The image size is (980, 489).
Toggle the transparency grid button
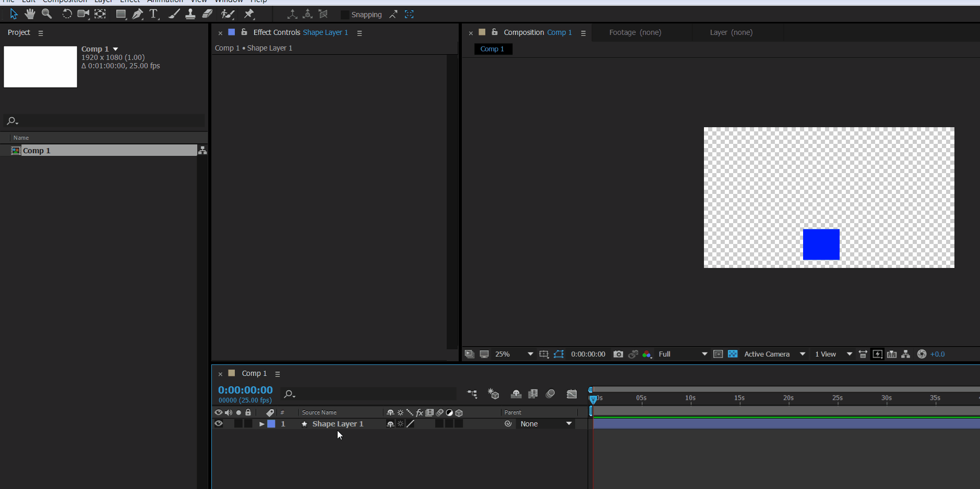(x=733, y=354)
